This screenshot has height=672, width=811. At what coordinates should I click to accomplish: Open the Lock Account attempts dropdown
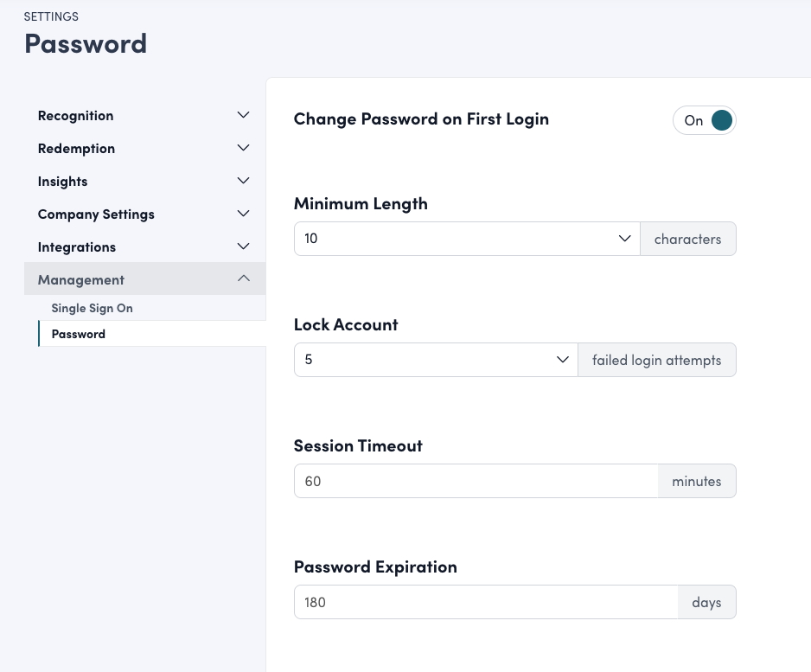click(x=428, y=360)
